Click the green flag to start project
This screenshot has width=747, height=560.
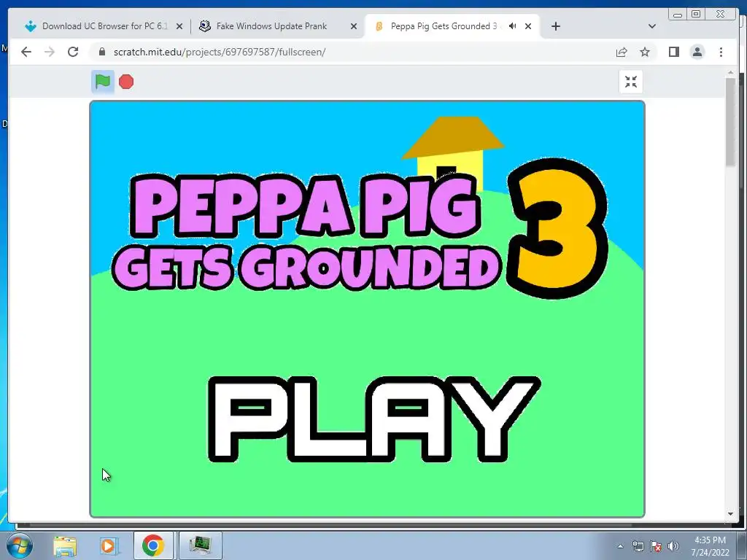coord(102,82)
